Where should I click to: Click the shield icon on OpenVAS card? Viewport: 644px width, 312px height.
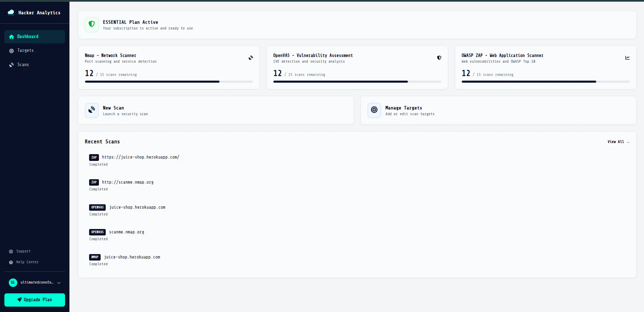[439, 58]
